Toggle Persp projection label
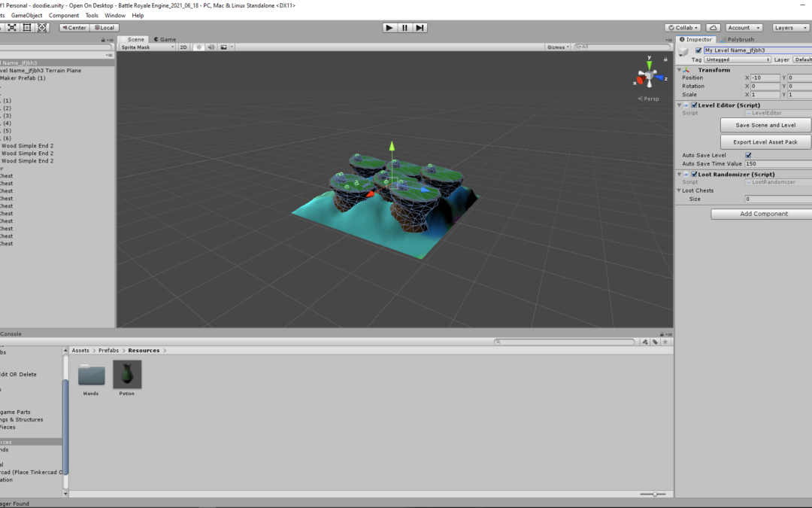 point(649,99)
